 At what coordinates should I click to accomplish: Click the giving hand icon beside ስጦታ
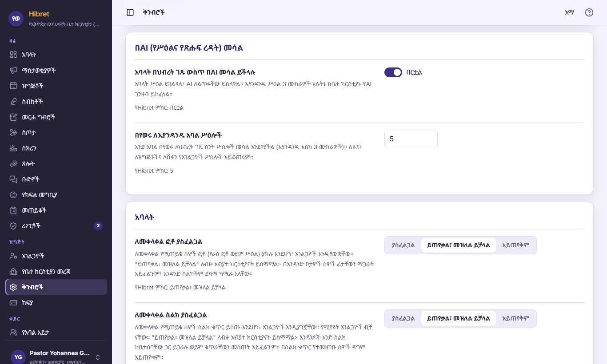(x=13, y=132)
